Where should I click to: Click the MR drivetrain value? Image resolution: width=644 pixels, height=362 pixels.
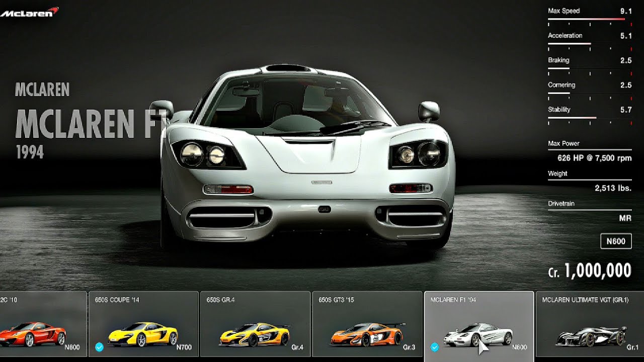pos(625,218)
